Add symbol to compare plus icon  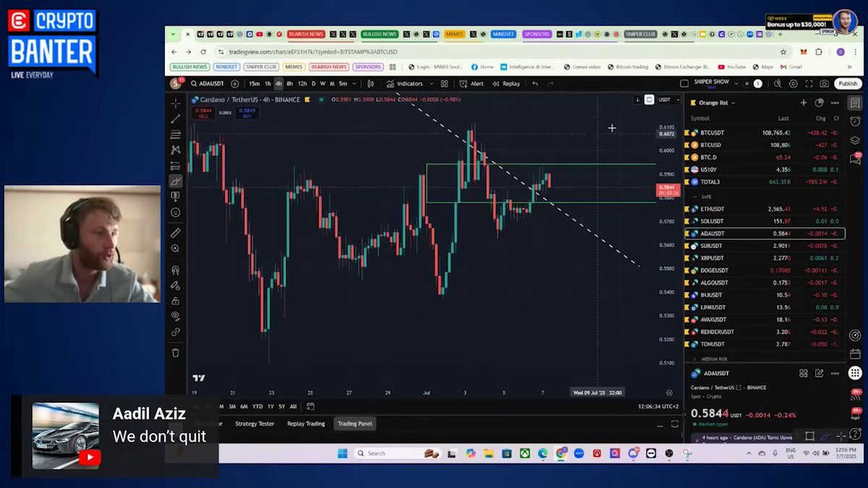coord(234,84)
